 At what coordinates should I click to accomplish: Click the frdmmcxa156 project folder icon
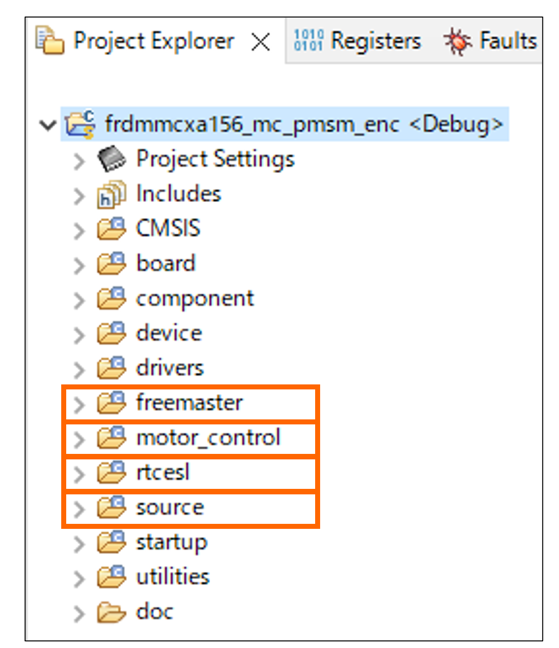[80, 124]
